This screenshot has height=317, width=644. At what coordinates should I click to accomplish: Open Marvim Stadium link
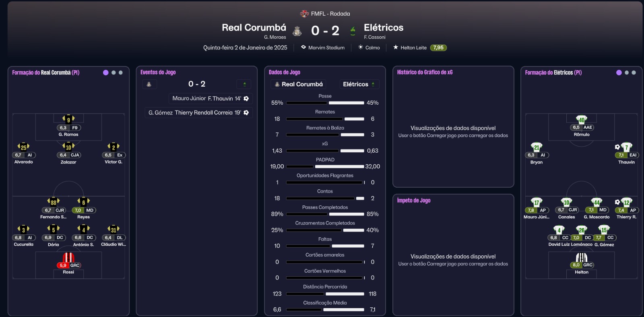click(x=326, y=48)
